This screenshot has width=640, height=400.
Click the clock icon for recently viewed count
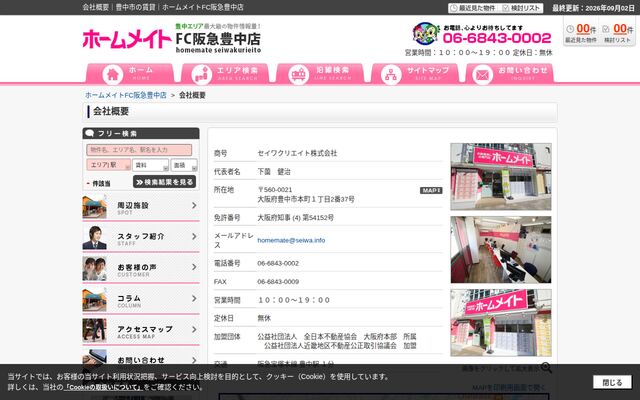570,29
